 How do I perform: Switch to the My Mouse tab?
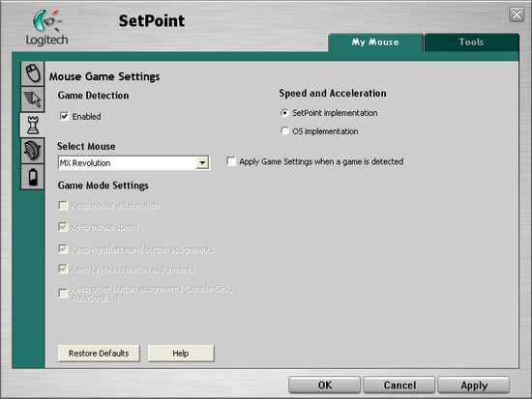click(x=375, y=43)
